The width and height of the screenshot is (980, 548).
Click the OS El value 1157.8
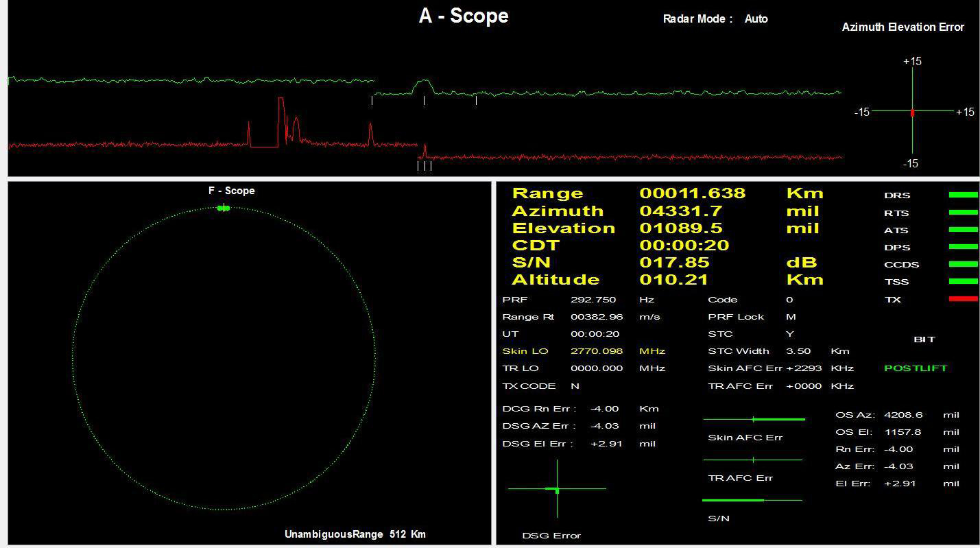click(x=903, y=432)
